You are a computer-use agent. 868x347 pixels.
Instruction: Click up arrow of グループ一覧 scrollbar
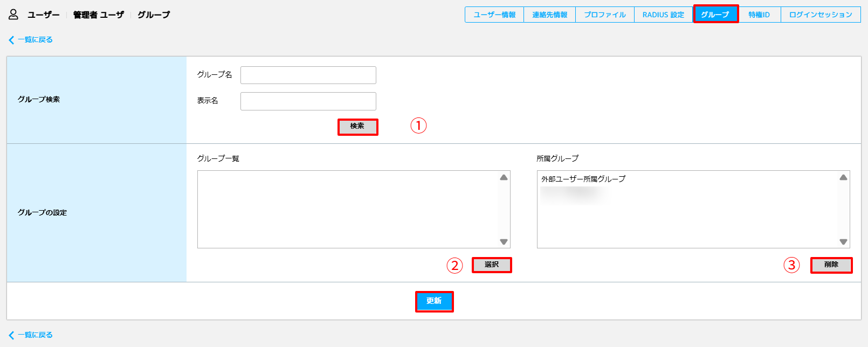(x=504, y=177)
